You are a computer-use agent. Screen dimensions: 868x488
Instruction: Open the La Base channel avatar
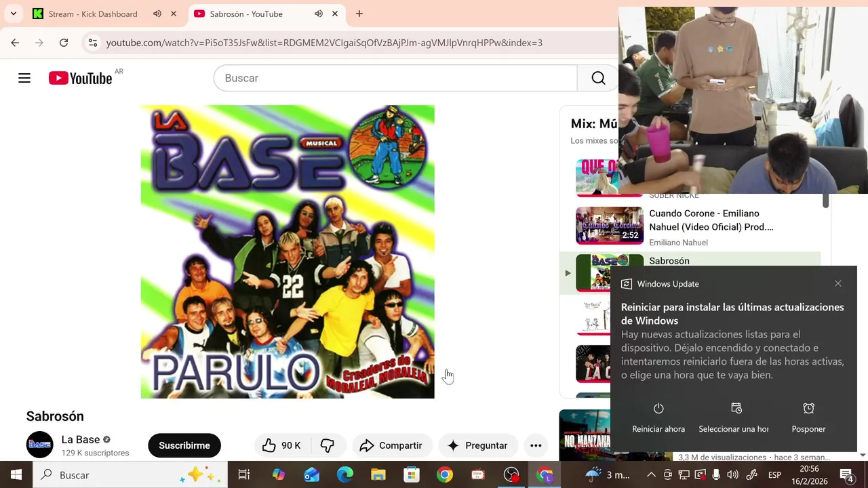click(39, 445)
